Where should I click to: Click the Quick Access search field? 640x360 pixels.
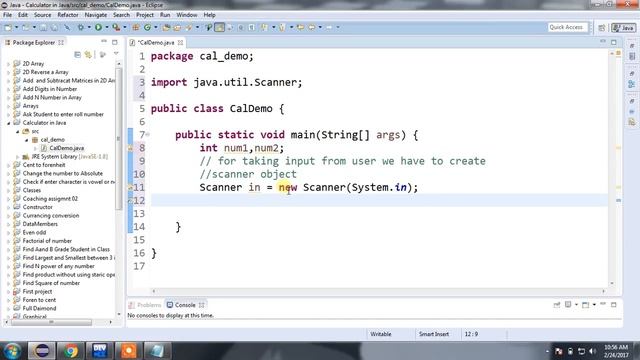(567, 27)
